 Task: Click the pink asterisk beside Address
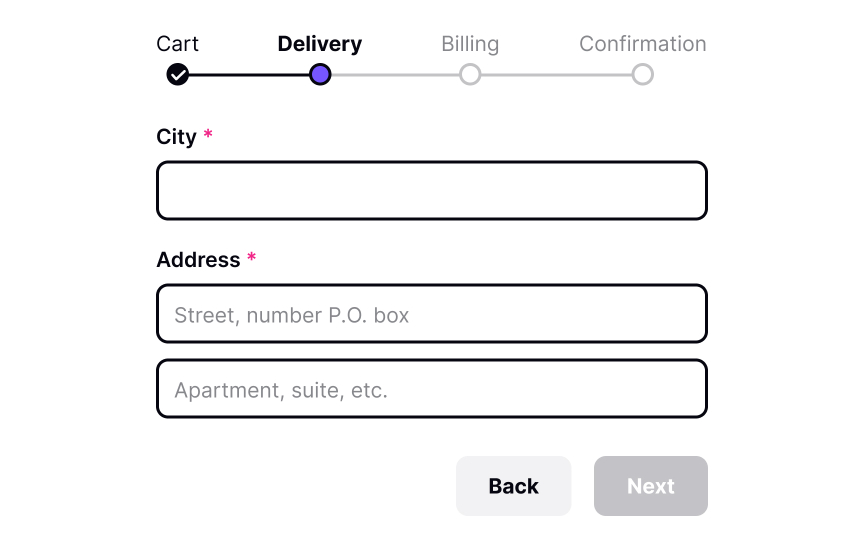point(252,257)
